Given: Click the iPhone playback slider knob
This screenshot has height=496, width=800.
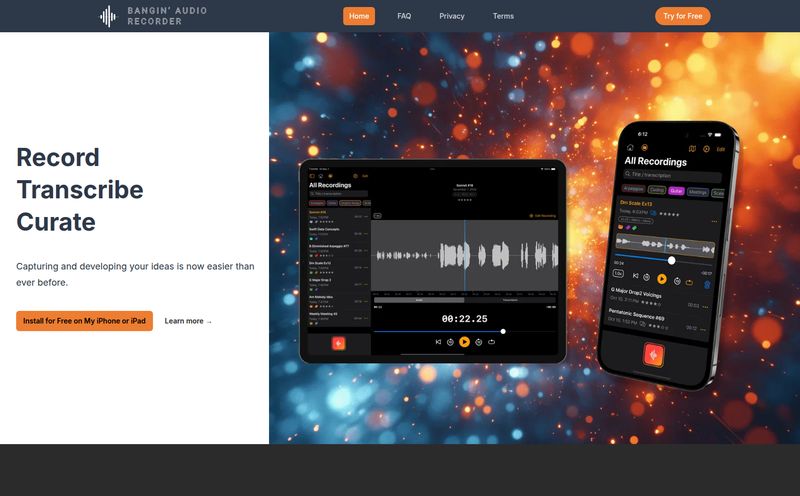Looking at the screenshot, I should coord(671,260).
